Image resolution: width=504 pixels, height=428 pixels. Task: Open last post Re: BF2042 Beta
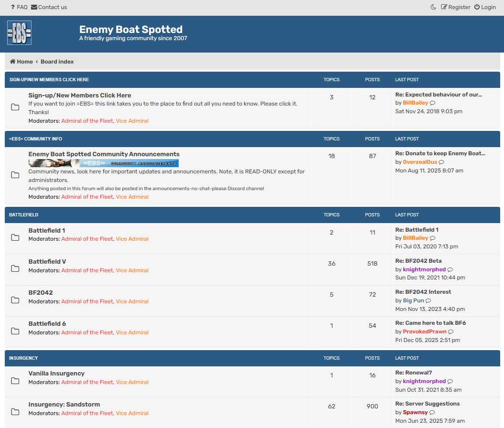point(418,261)
